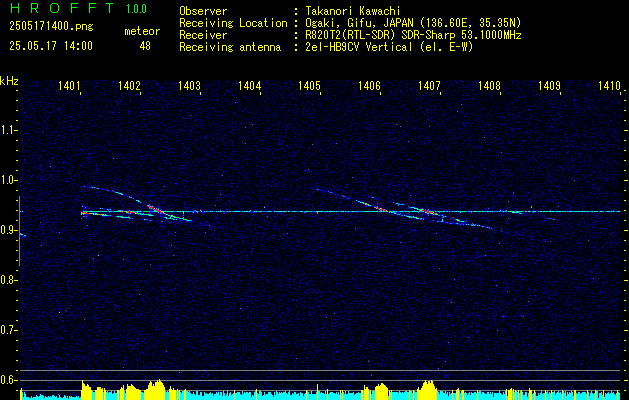Click the R820T2(RTL-SDR) receiver text
629x400 pixels.
point(413,35)
